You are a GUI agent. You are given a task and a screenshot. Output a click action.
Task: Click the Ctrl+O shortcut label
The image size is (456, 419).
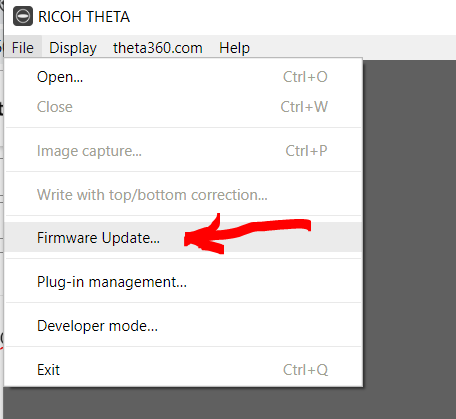click(305, 77)
